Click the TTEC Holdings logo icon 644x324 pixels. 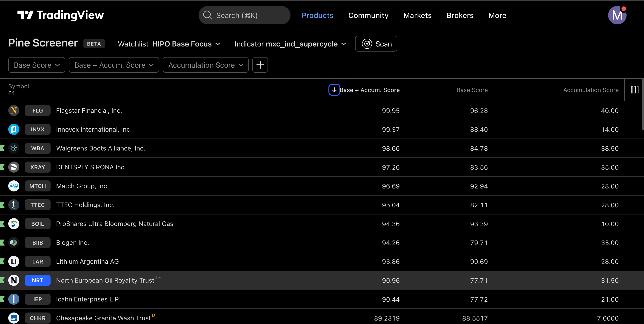[14, 205]
